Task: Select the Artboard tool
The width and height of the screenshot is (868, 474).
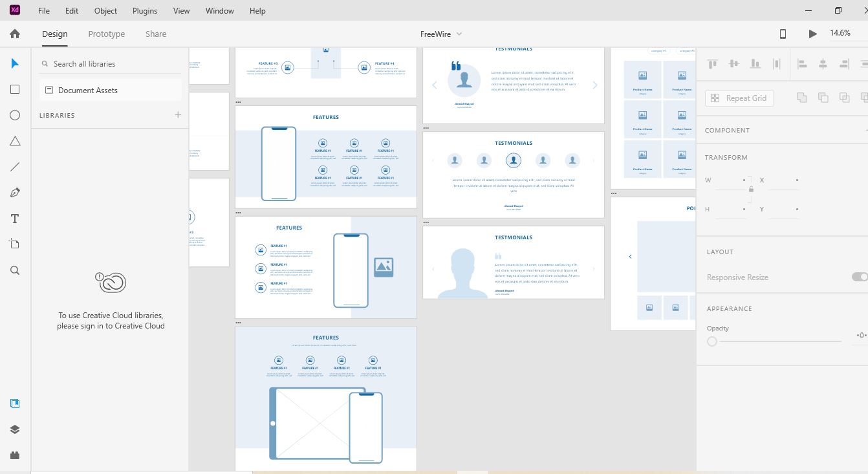Action: tap(15, 244)
